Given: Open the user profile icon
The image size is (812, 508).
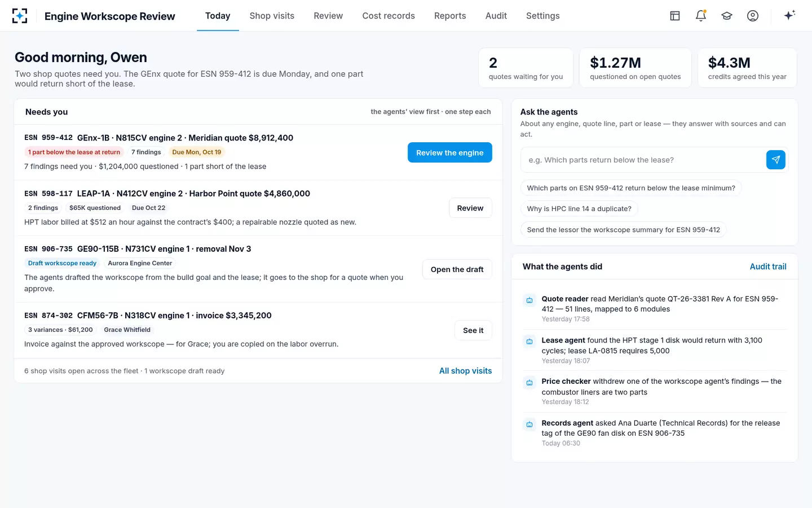Looking at the screenshot, I should click(753, 16).
